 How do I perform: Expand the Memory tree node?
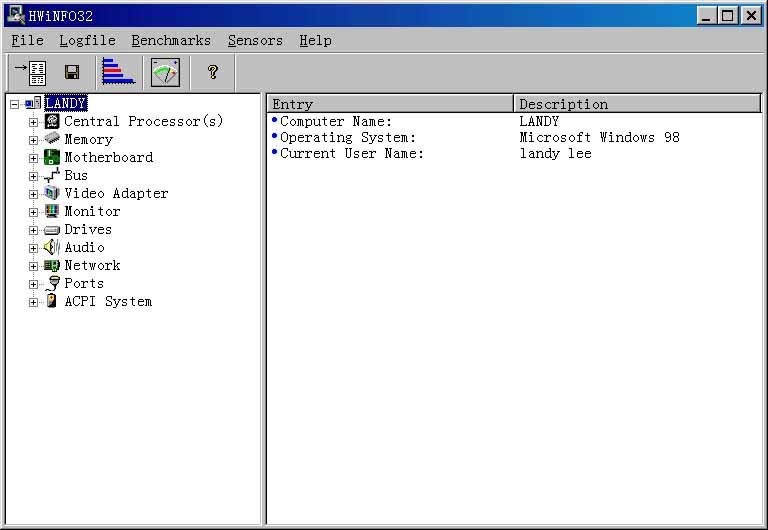click(x=33, y=140)
